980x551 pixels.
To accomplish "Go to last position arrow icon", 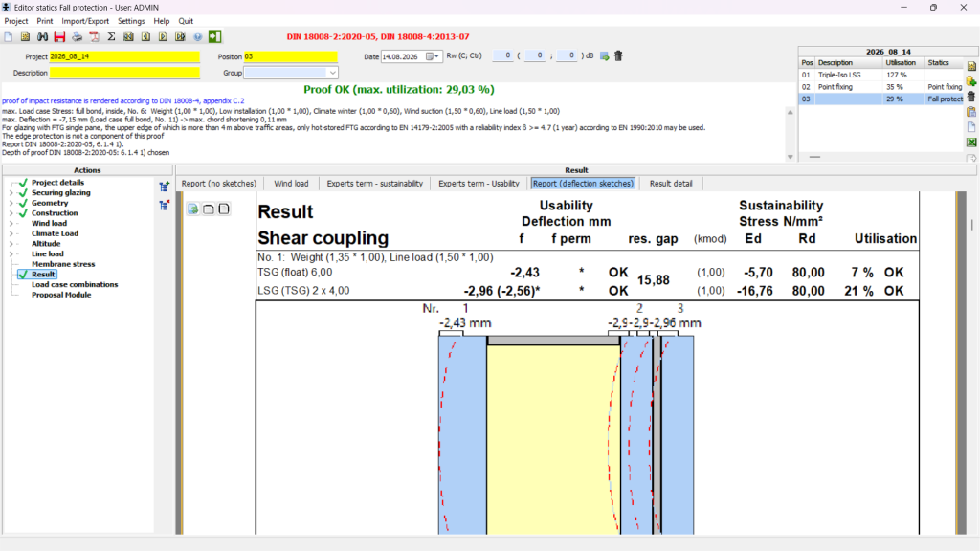I will point(180,37).
